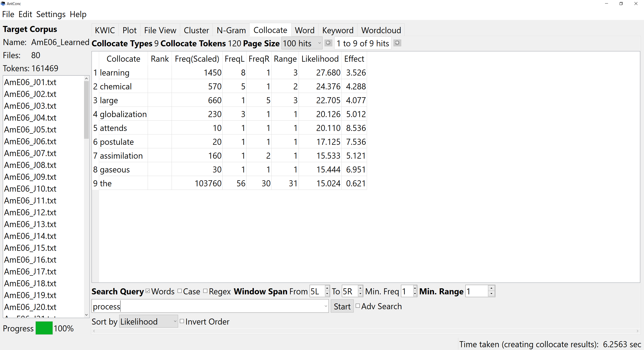Decrease the Min. Range spinner
This screenshot has height=350, width=644.
click(x=491, y=294)
